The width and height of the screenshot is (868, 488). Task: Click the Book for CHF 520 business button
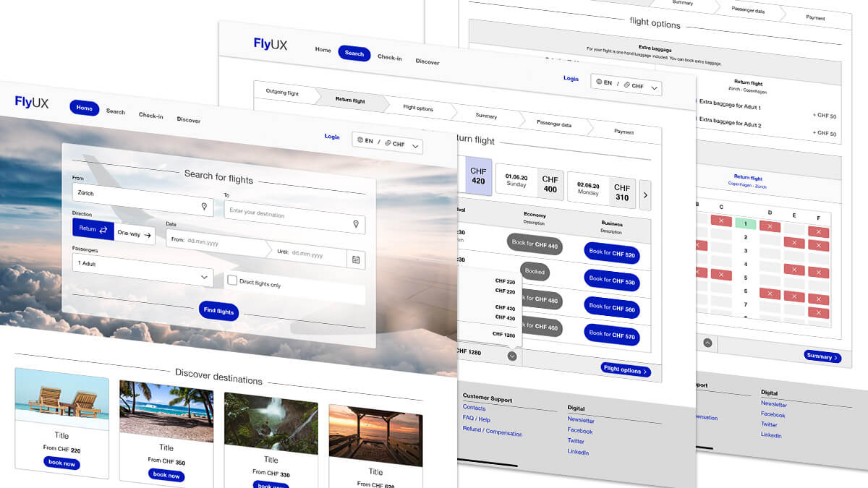(x=611, y=254)
